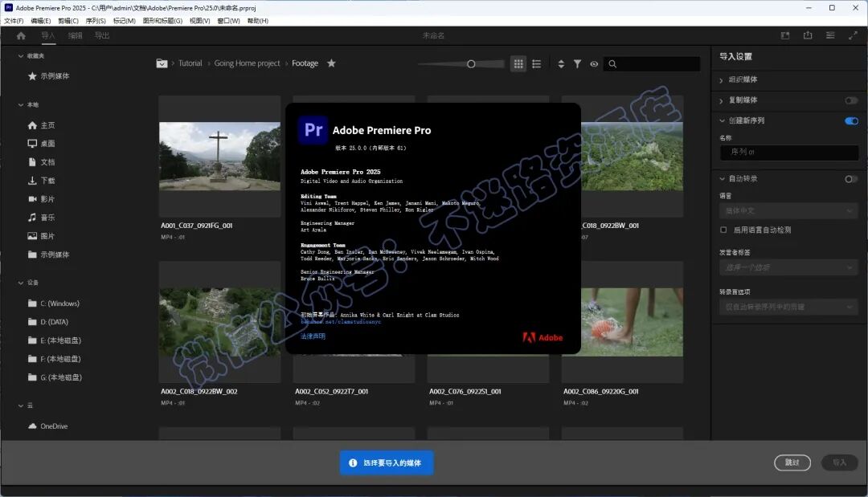Image resolution: width=868 pixels, height=497 pixels.
Task: Open 图片 pictures location
Action: (x=42, y=236)
